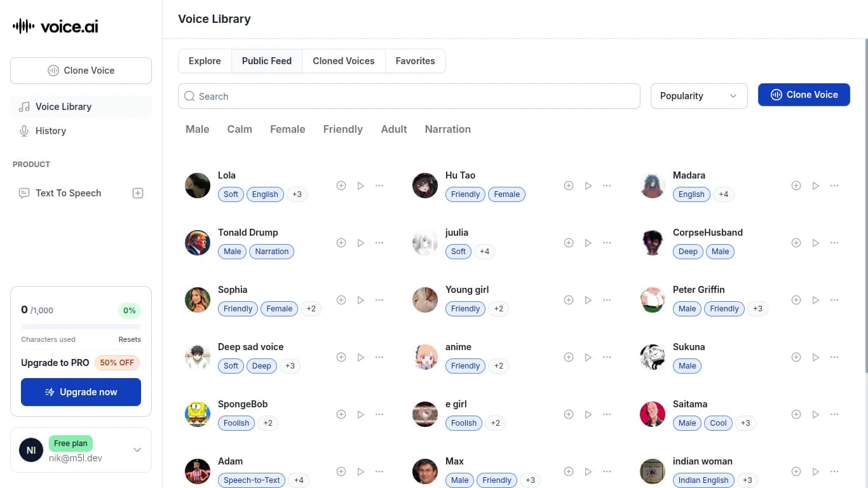This screenshot has width=868, height=488.
Task: Add Lola voice with plus icon
Action: pos(341,186)
